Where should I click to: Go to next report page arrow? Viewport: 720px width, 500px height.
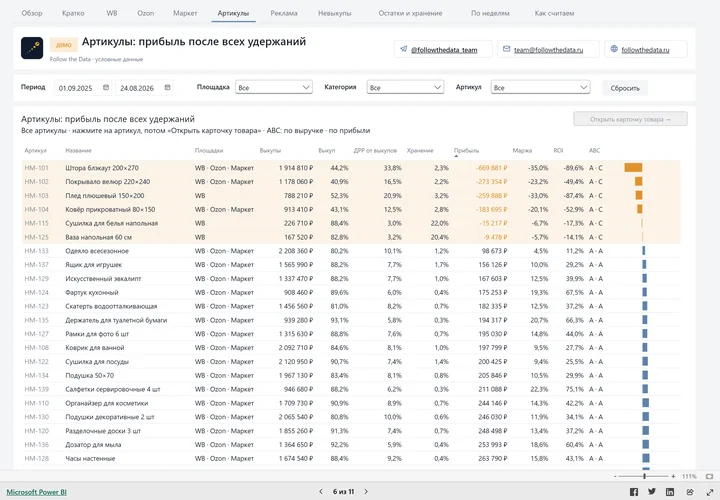click(x=366, y=492)
